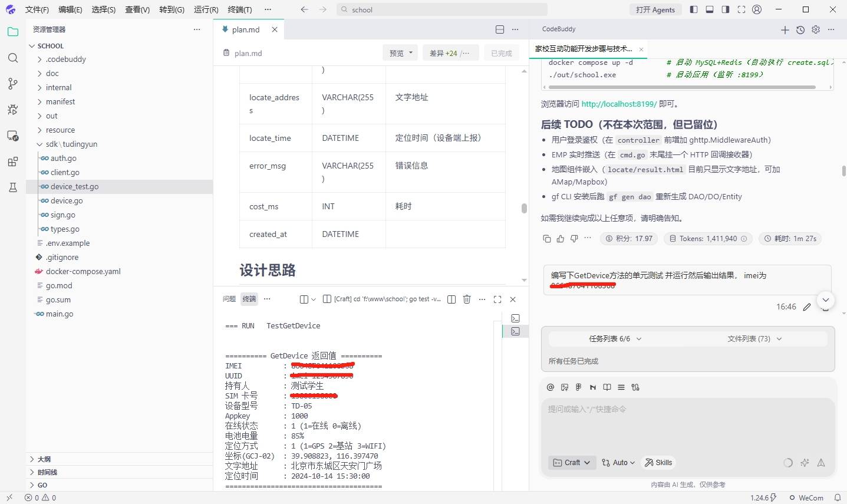The height and width of the screenshot is (504, 847).
Task: Open the 文件(F) menu
Action: pyautogui.click(x=37, y=9)
